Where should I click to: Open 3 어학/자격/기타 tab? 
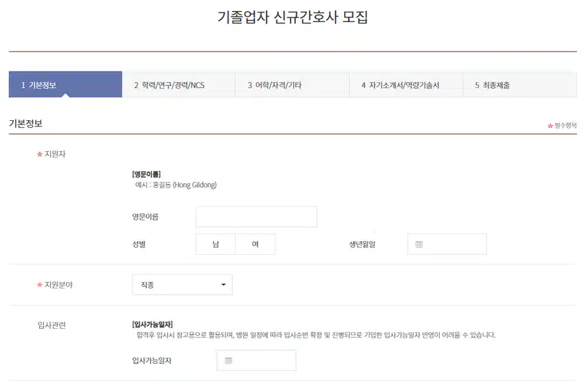[x=292, y=84]
